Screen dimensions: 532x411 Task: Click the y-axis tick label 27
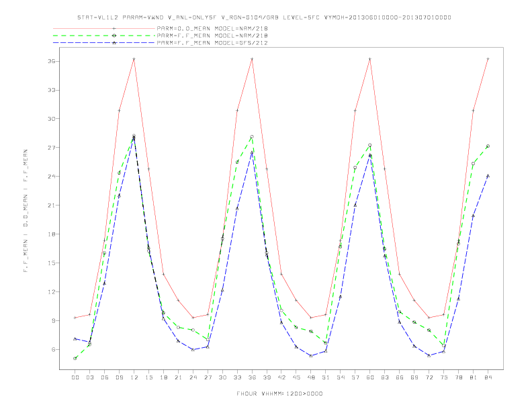pos(51,148)
